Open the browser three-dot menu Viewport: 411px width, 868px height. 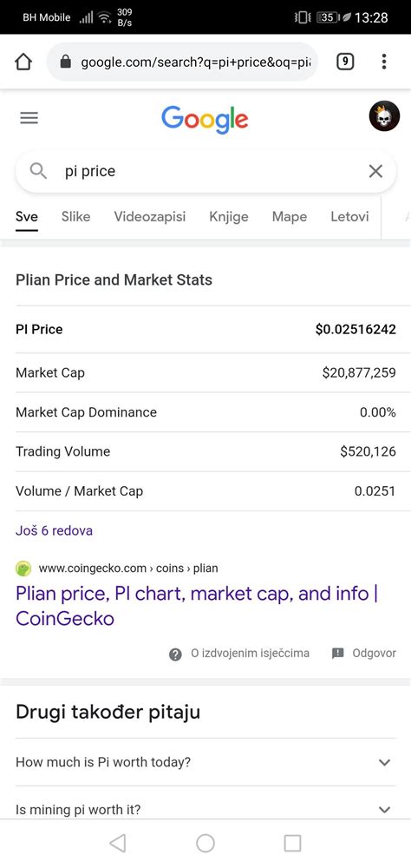pos(384,62)
